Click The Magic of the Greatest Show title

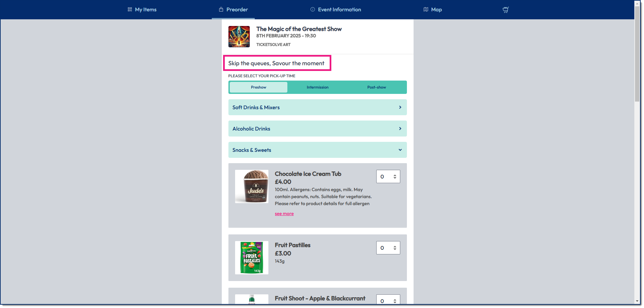pyautogui.click(x=299, y=29)
